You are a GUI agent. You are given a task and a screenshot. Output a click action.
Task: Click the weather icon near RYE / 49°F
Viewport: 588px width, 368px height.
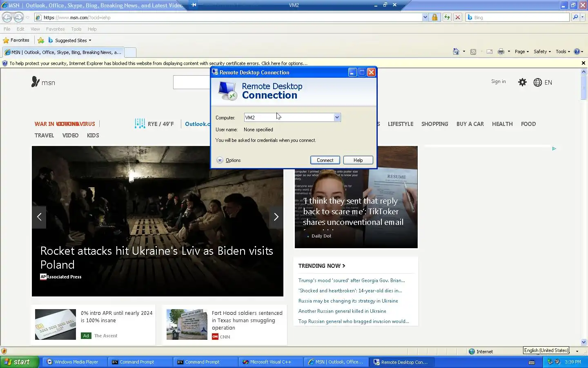coord(140,123)
